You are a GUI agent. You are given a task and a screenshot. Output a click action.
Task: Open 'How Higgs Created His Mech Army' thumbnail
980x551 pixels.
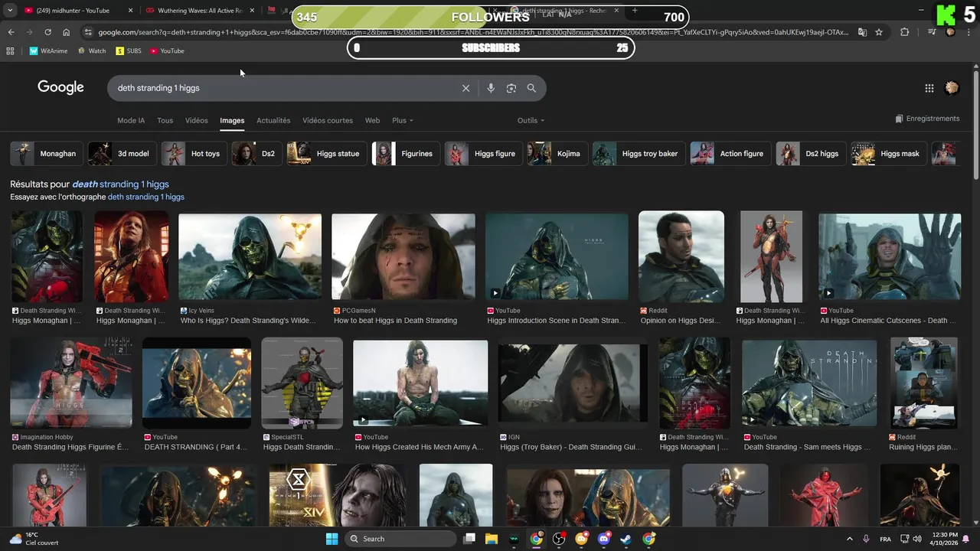[420, 383]
